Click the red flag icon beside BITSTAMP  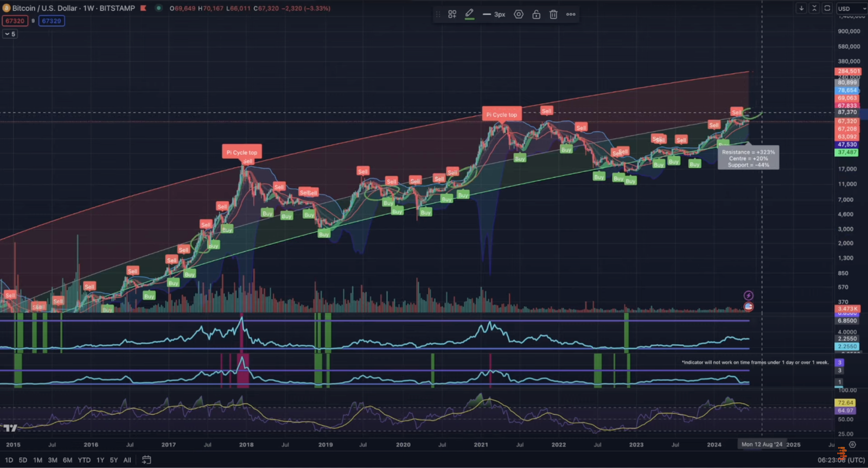click(143, 8)
